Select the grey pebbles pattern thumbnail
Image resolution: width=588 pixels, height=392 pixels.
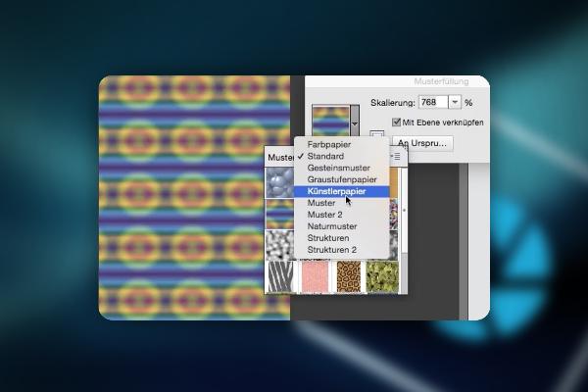(279, 245)
